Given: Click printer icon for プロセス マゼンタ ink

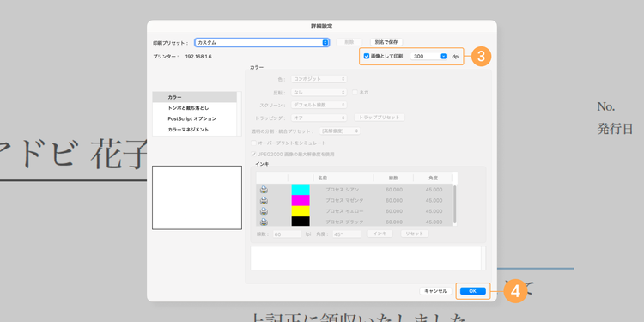Looking at the screenshot, I should tap(264, 200).
